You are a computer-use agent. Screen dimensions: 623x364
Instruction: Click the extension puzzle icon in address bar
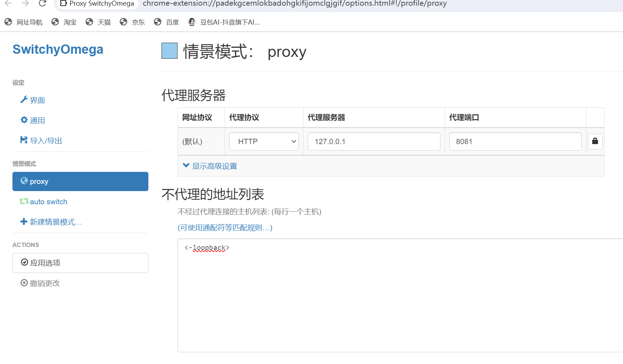click(63, 3)
